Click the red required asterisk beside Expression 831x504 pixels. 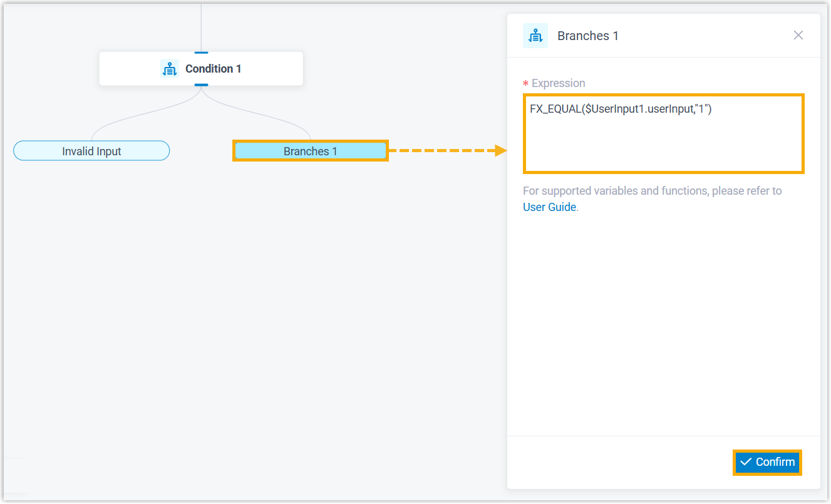point(526,84)
